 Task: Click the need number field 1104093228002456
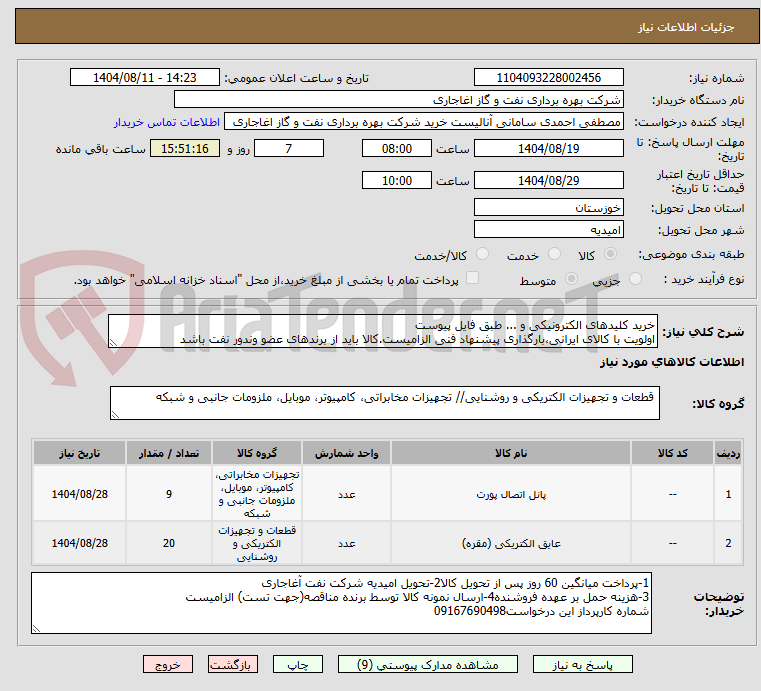pyautogui.click(x=548, y=78)
